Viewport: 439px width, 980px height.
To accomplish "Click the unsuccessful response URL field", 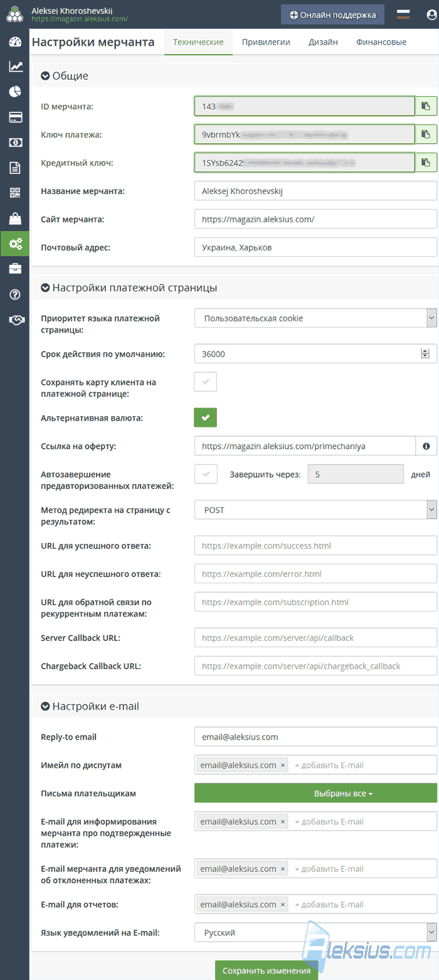I will tap(315, 574).
